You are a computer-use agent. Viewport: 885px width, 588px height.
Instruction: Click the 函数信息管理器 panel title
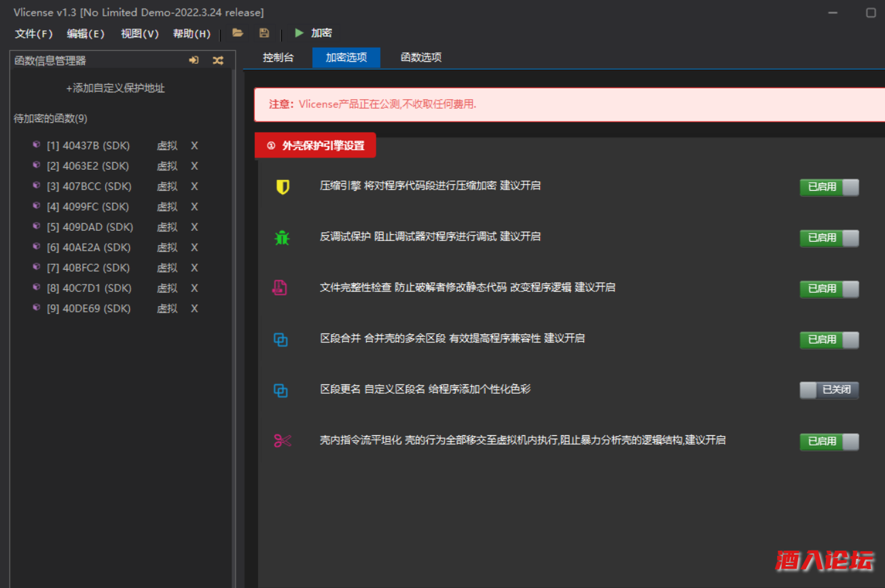click(x=50, y=60)
